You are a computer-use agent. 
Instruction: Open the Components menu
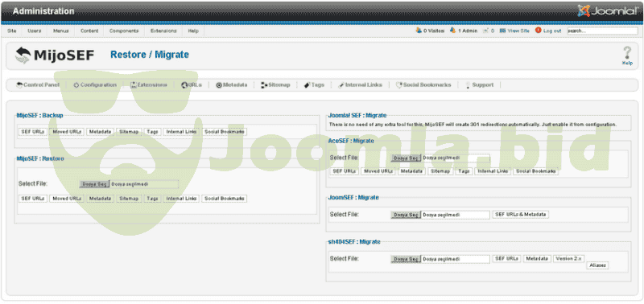[x=124, y=31]
